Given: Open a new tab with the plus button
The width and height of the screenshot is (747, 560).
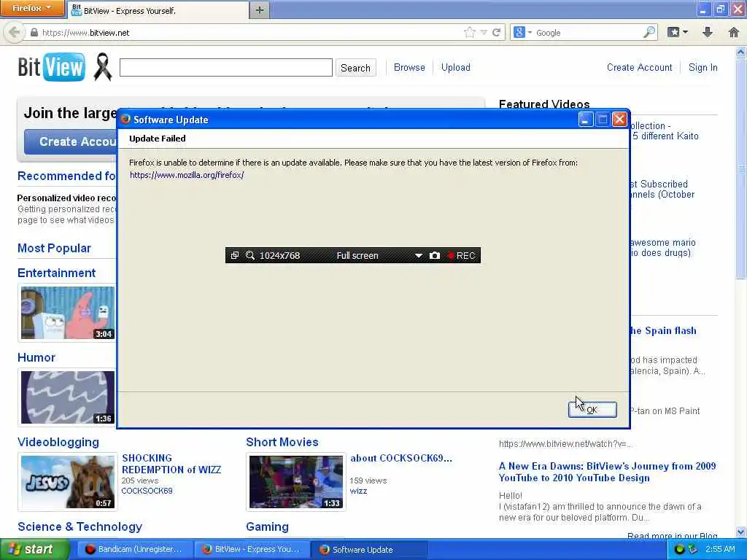Looking at the screenshot, I should click(x=259, y=10).
